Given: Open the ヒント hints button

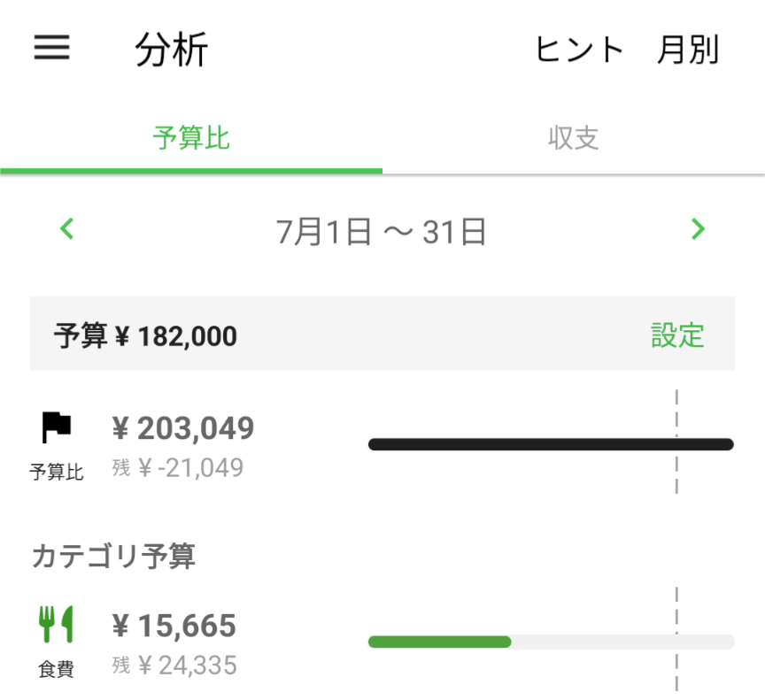Looking at the screenshot, I should [x=580, y=50].
